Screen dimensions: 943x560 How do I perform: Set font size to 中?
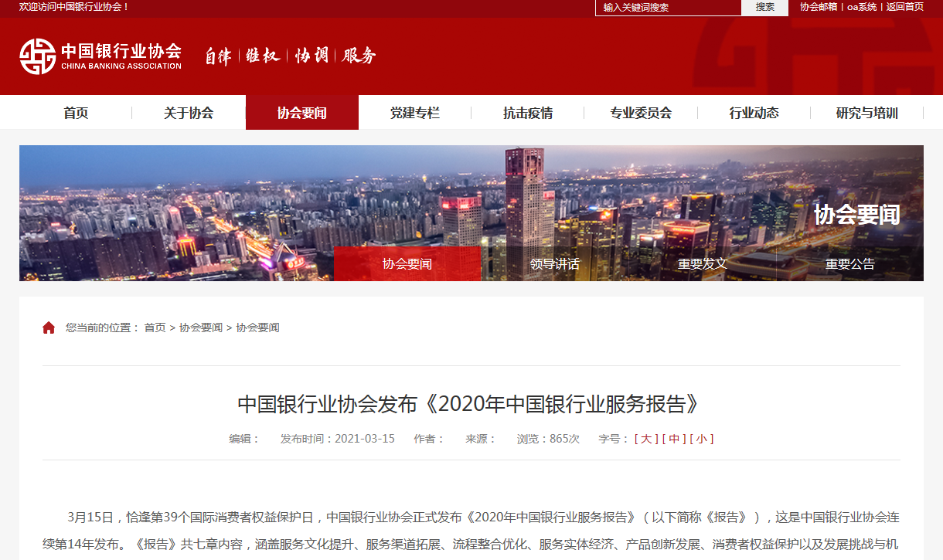point(674,439)
